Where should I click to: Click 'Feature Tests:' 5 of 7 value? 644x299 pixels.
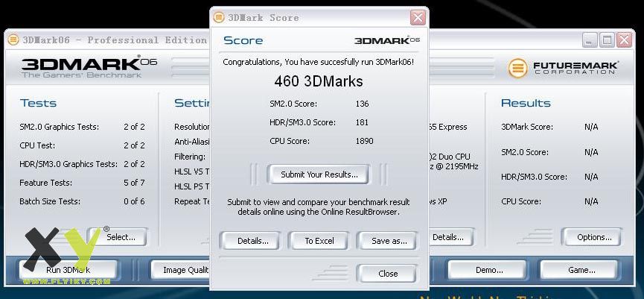click(134, 183)
